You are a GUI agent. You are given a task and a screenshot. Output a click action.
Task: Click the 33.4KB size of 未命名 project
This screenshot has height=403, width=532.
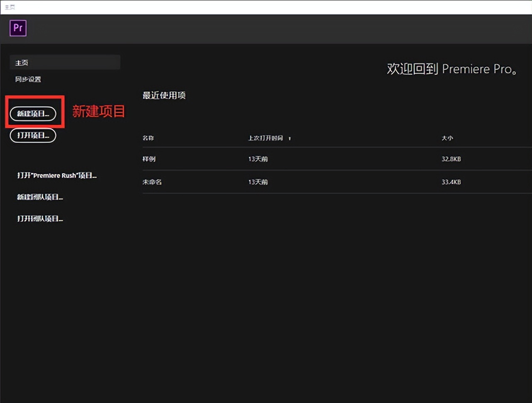coord(451,182)
